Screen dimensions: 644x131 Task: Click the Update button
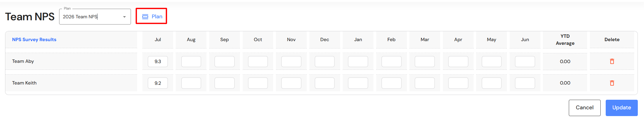click(x=621, y=108)
